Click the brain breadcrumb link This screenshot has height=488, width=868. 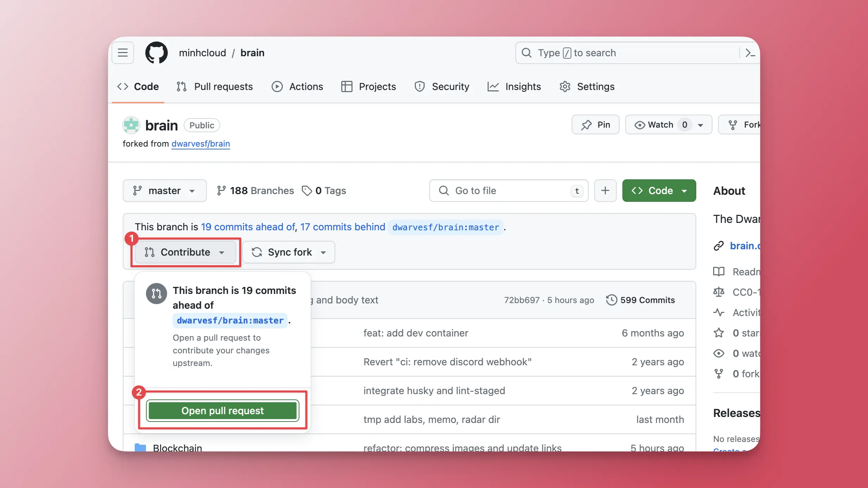tap(252, 53)
